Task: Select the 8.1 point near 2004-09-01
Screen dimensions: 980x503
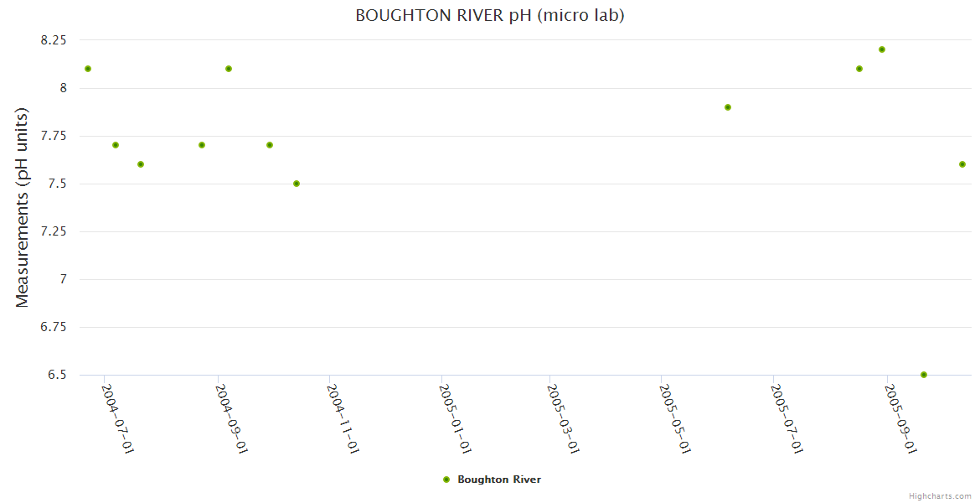Action: [x=229, y=69]
